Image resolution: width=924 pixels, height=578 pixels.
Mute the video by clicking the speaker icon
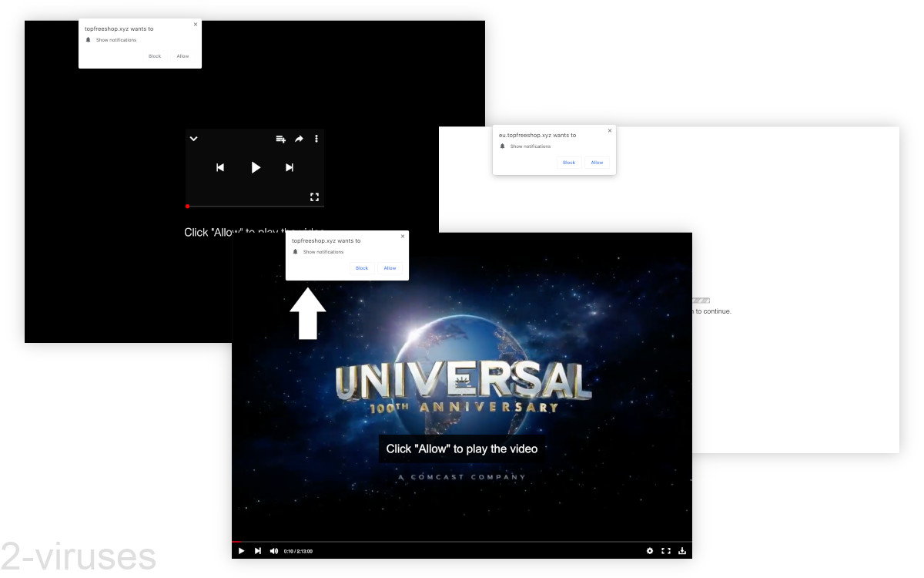point(274,551)
